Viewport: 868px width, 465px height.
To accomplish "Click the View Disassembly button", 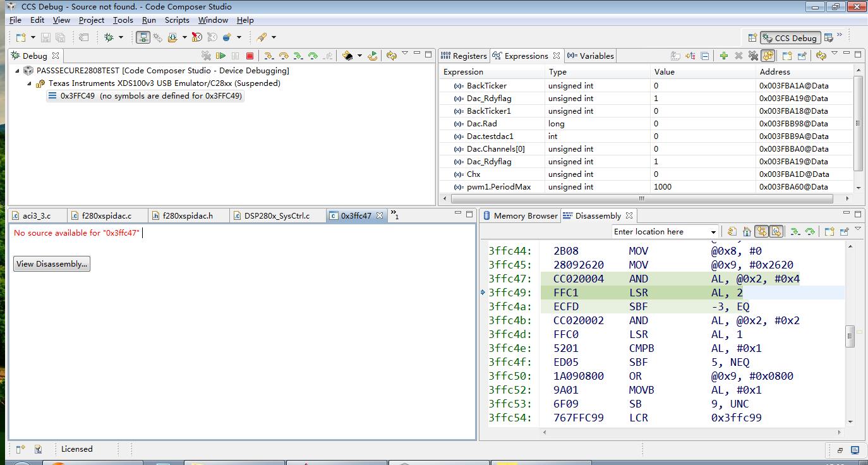I will click(52, 264).
